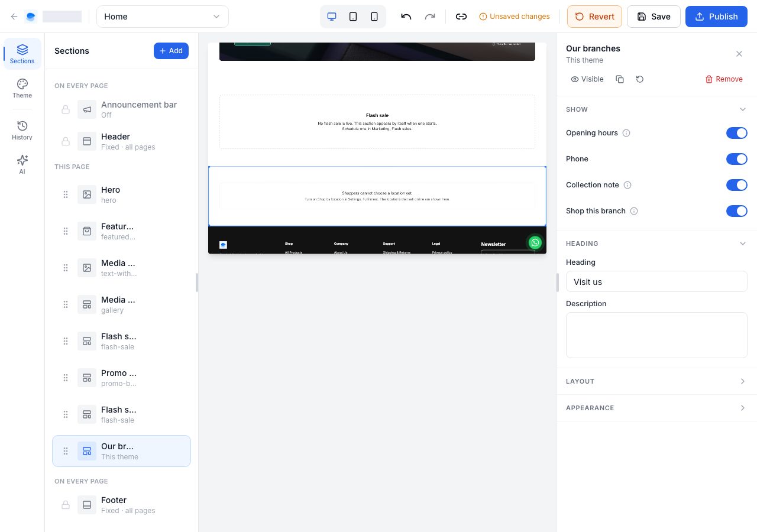The height and width of the screenshot is (532, 757).
Task: Select the Header section row
Action: pyautogui.click(x=121, y=141)
